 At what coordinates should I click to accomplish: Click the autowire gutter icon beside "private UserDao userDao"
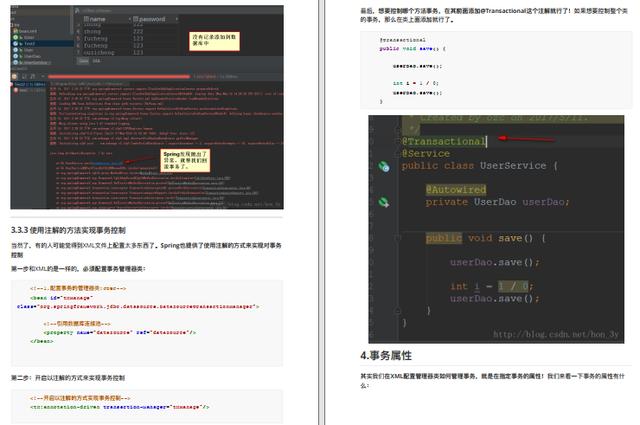point(383,202)
